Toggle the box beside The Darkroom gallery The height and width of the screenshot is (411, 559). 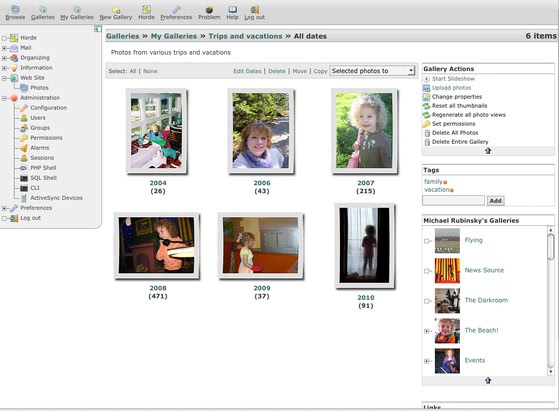(x=426, y=301)
